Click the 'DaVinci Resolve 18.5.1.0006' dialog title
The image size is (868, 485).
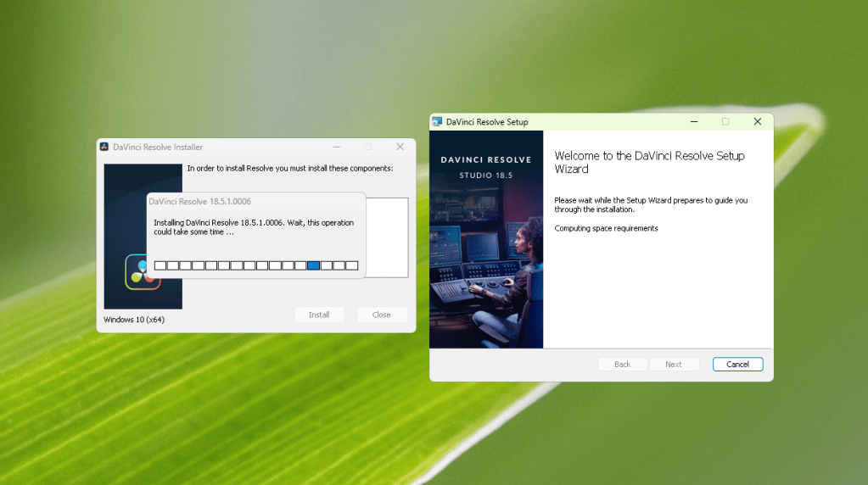point(200,201)
